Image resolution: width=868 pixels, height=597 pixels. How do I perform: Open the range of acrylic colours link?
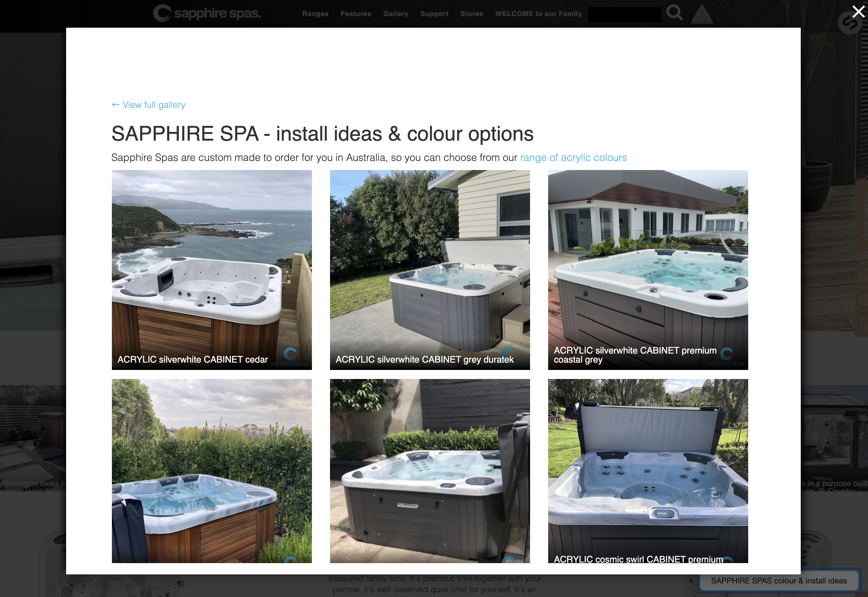pyautogui.click(x=573, y=158)
